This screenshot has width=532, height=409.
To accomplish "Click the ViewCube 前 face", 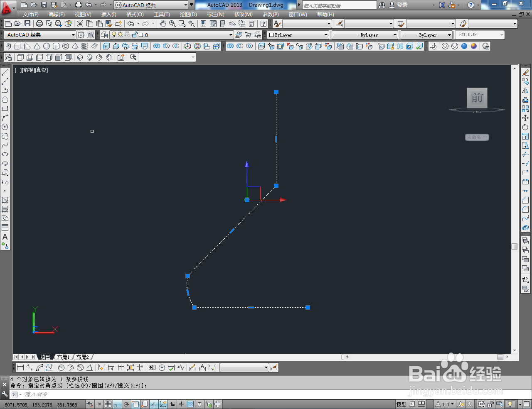I will point(477,98).
